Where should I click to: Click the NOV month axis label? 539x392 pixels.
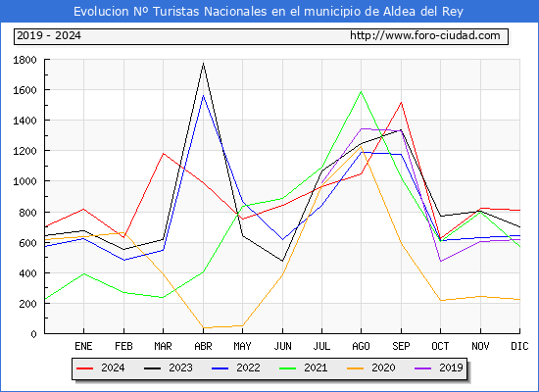[480, 346]
